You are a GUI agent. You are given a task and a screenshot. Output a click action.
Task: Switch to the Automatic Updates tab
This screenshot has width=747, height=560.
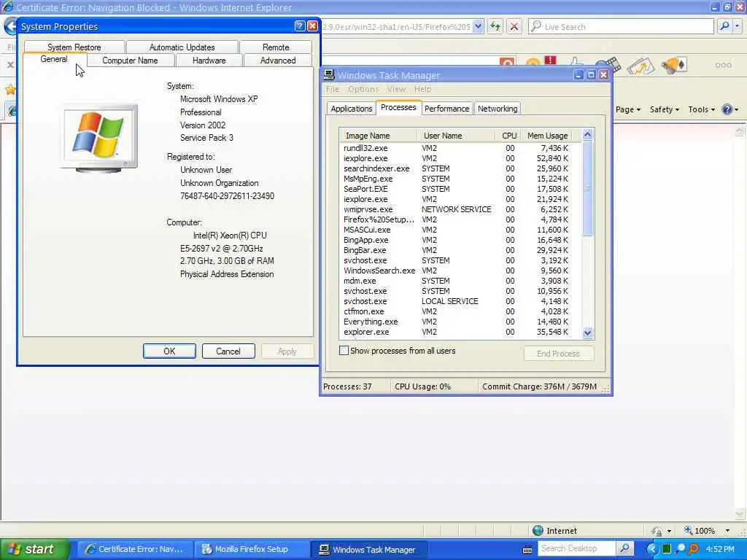click(x=182, y=47)
